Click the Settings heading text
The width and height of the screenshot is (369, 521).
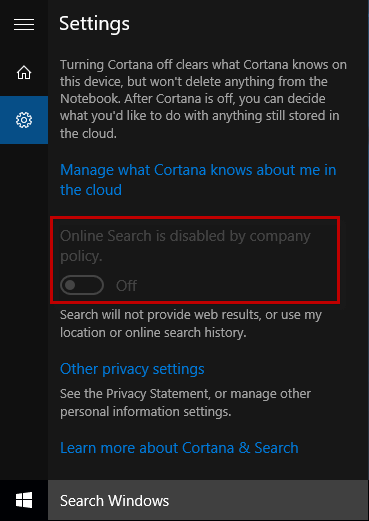[94, 24]
